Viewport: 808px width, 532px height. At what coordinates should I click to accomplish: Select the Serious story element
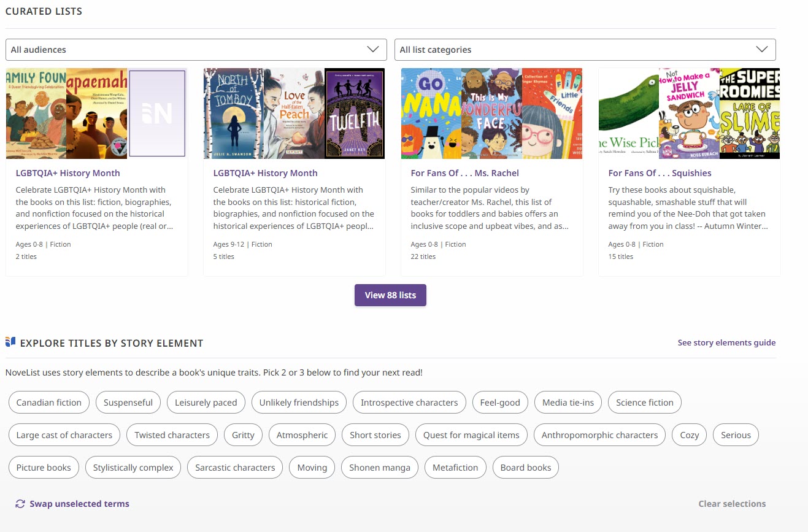(736, 435)
